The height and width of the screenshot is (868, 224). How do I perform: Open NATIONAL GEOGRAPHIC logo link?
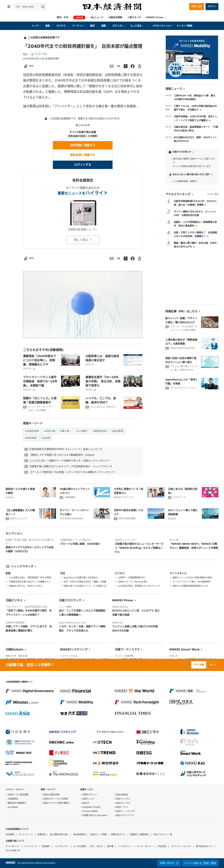pos(58,763)
